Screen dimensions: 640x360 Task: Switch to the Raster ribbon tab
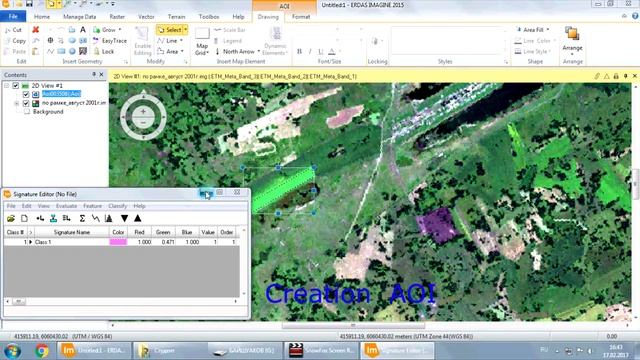point(117,17)
